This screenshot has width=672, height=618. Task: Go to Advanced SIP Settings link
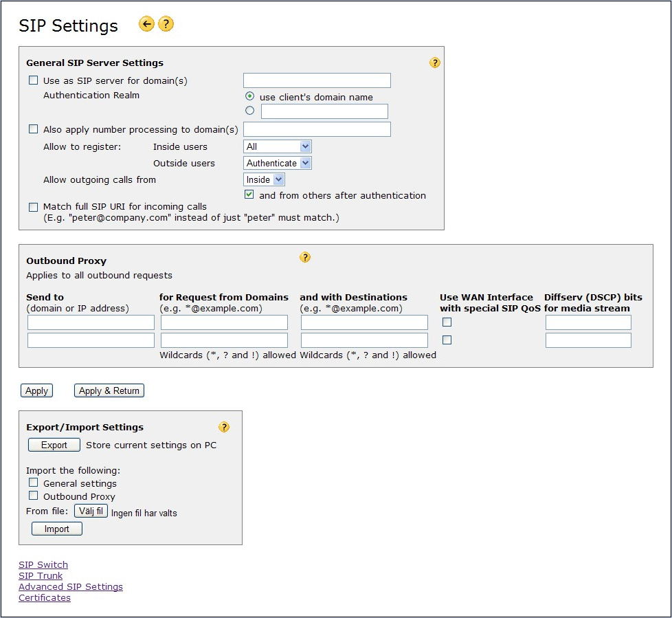pyautogui.click(x=71, y=587)
